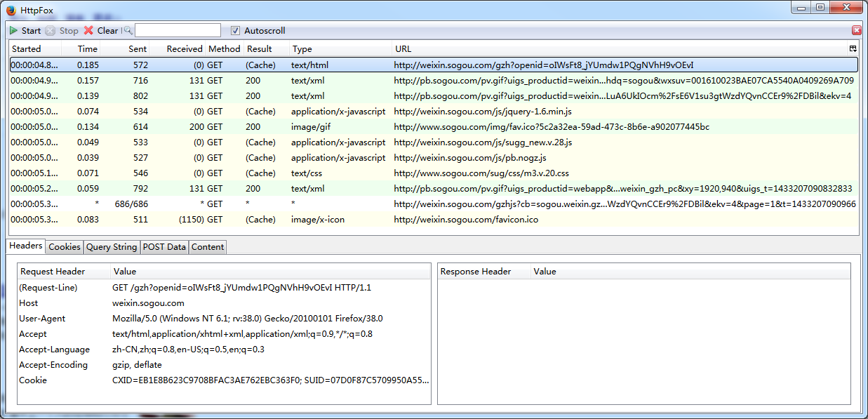Screen dimensions: 868x419
Task: Sort by Result column header
Action: 266,49
